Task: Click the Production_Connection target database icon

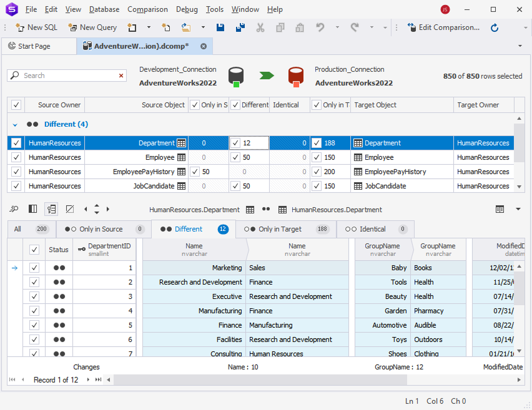Action: point(296,76)
